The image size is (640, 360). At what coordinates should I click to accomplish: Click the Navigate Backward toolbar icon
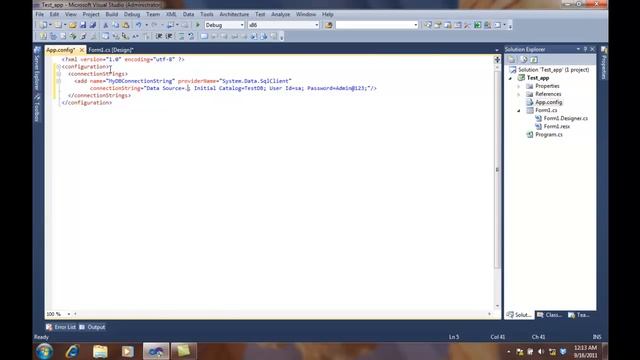coord(171,25)
